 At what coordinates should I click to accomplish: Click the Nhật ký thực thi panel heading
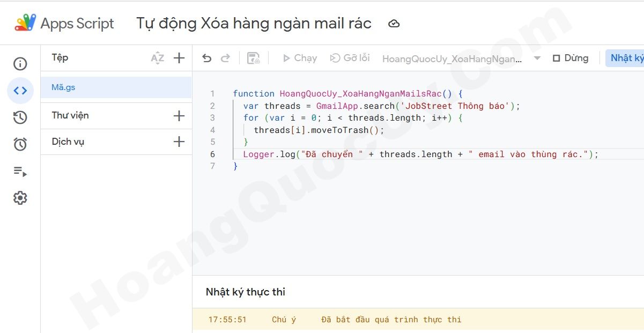pyautogui.click(x=246, y=292)
